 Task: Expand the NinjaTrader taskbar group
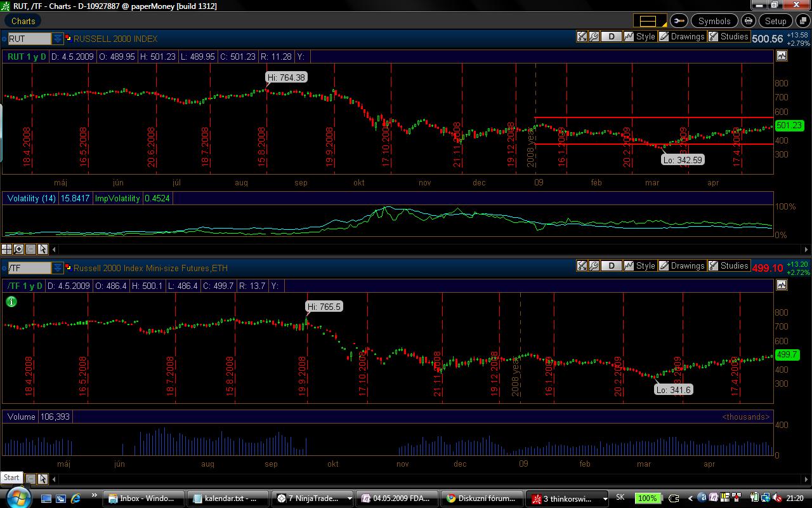click(350, 498)
